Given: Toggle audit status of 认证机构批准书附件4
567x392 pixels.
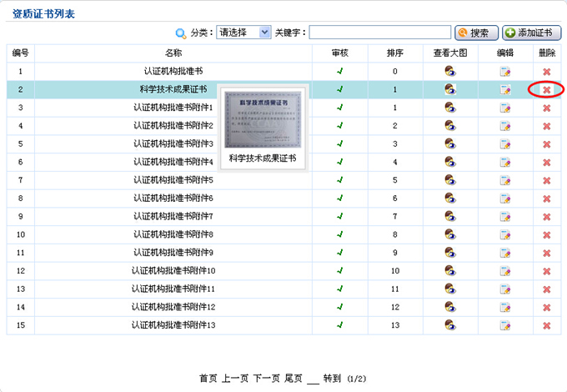Looking at the screenshot, I should point(339,162).
